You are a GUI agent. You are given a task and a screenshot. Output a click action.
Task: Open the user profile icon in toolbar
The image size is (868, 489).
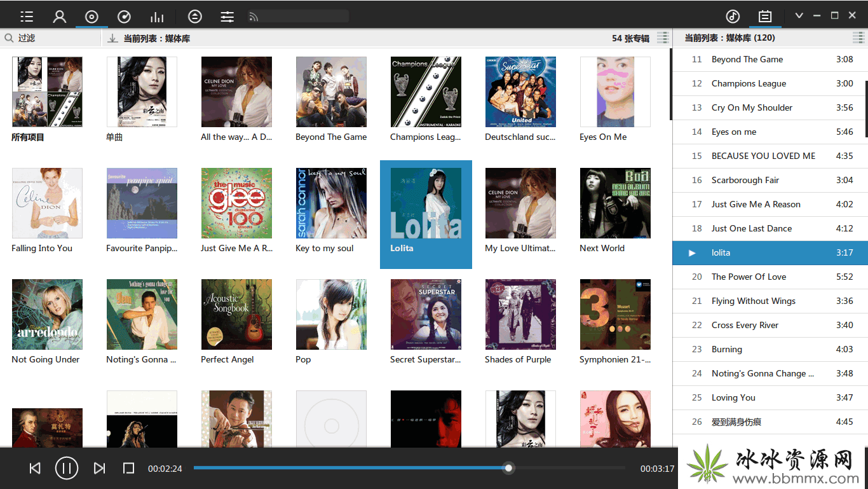pyautogui.click(x=59, y=17)
